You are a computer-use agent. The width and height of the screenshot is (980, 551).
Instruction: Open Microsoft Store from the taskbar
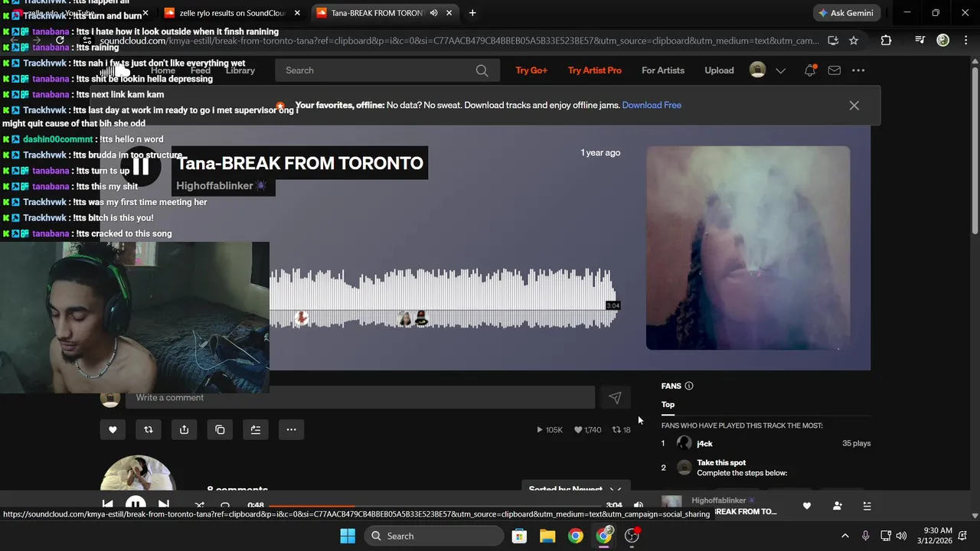pyautogui.click(x=519, y=536)
